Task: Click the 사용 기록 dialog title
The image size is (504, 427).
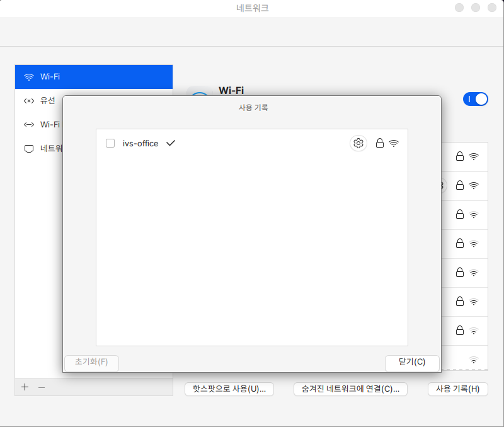Action: (253, 108)
